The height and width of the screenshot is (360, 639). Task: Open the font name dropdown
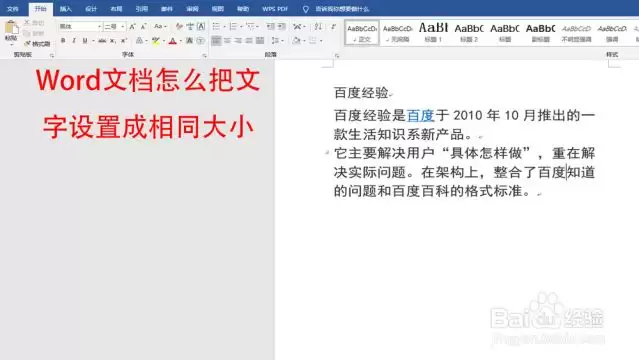tap(99, 27)
